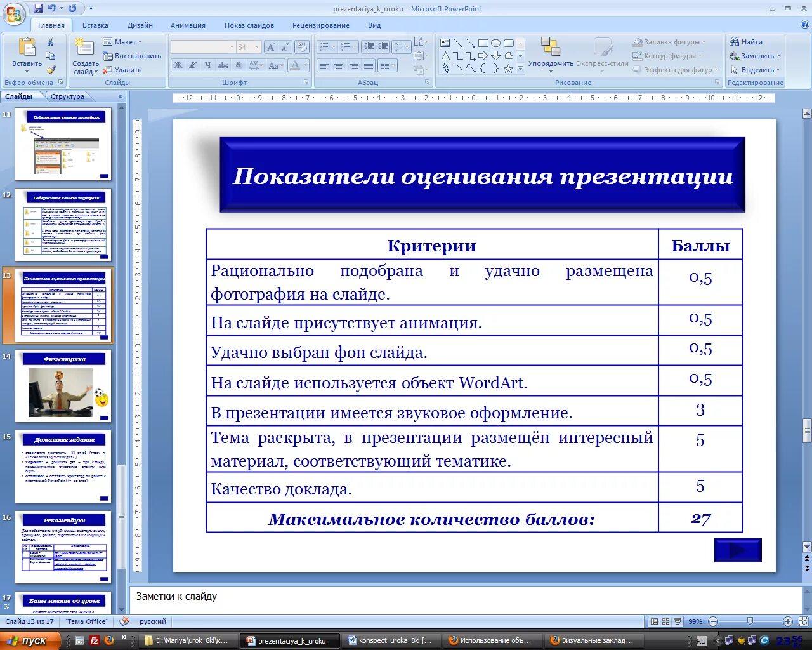812x650 pixels.
Task: Open the columns dropdown in Абзац
Action: (x=386, y=65)
